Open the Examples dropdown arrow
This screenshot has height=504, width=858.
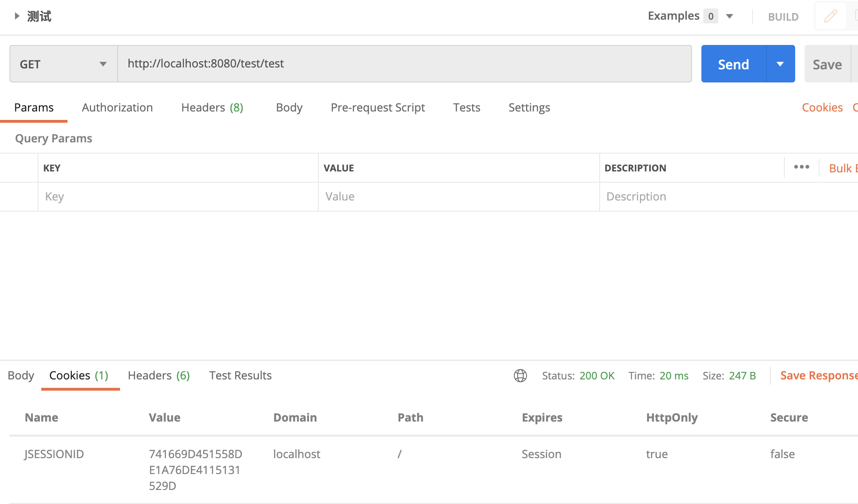pos(730,16)
